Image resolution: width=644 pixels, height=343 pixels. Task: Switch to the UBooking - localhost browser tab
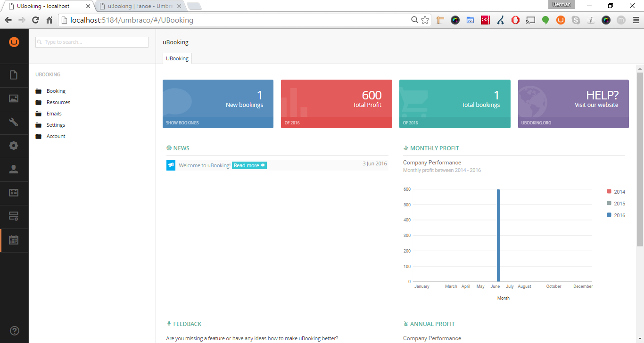(x=47, y=6)
